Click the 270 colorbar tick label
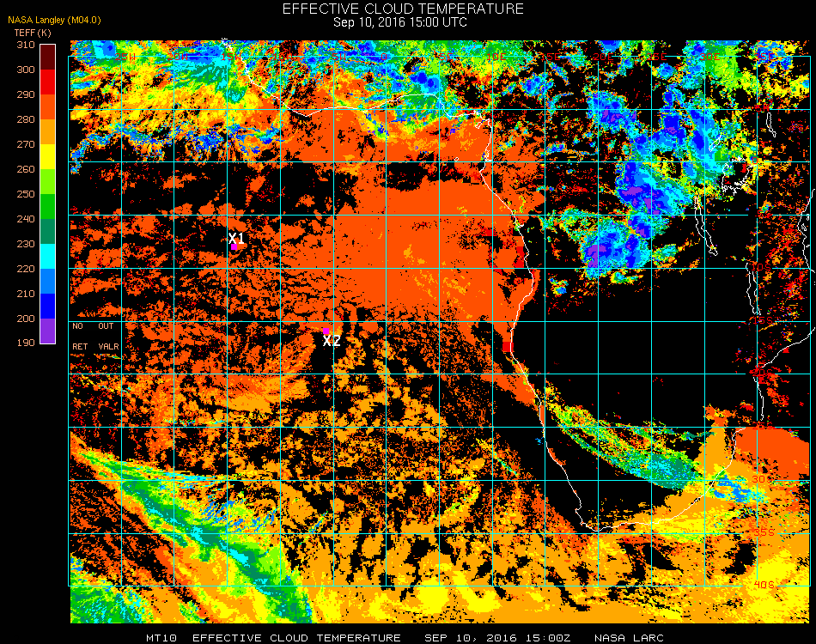816x644 pixels. [26, 144]
